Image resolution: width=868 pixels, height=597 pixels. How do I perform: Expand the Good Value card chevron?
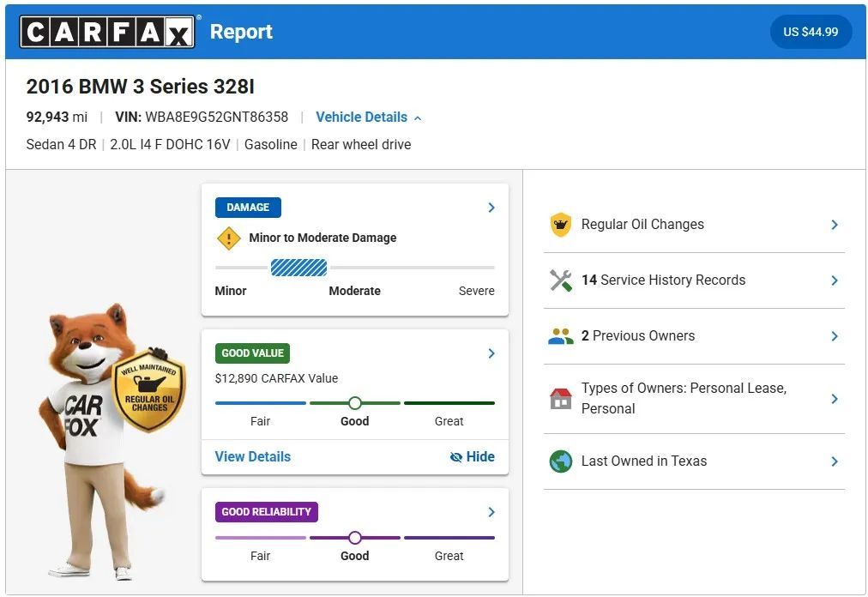[x=491, y=353]
